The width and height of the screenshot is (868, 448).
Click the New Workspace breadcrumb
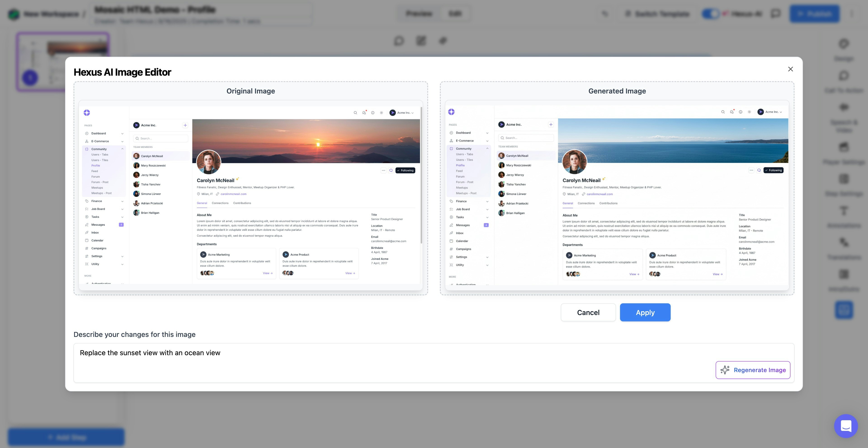[x=51, y=14]
